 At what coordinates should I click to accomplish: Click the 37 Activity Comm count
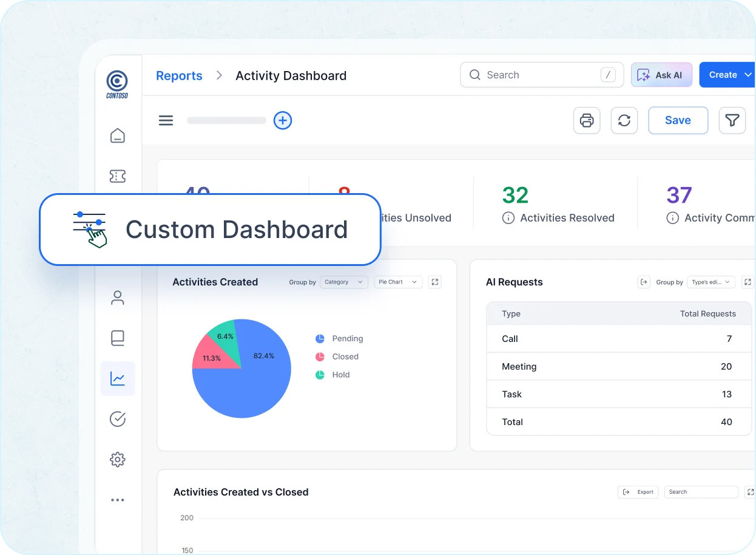click(679, 195)
